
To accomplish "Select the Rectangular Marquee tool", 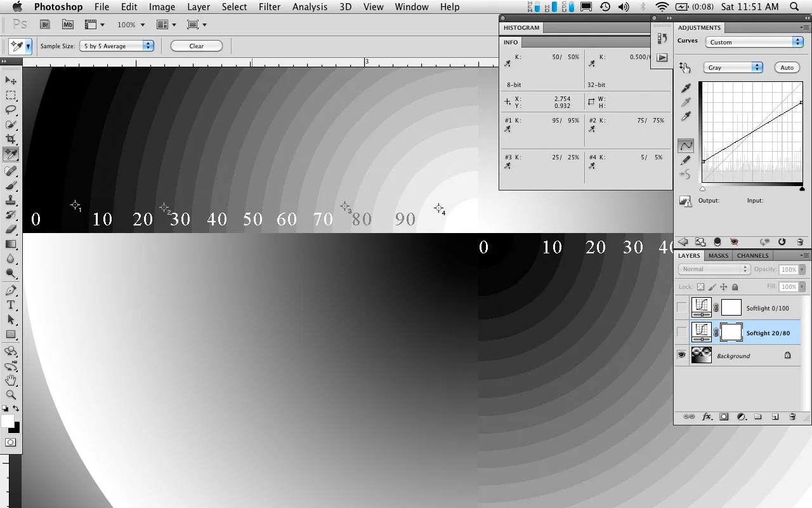I will coord(11,95).
